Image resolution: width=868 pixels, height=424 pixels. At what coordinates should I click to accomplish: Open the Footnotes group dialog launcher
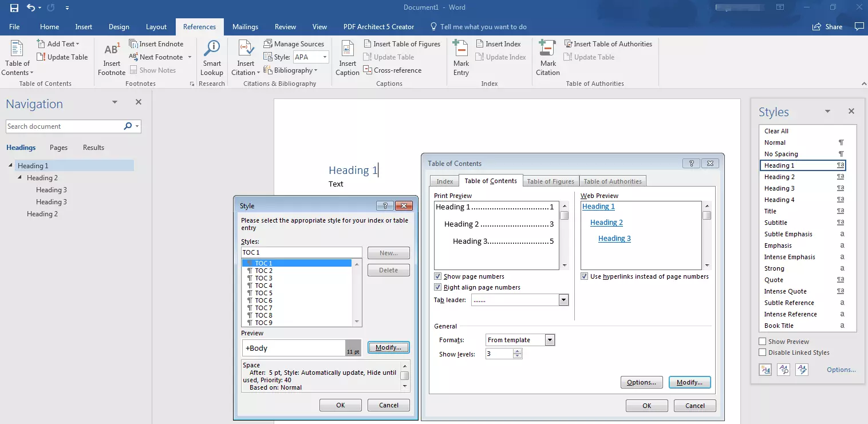(192, 84)
